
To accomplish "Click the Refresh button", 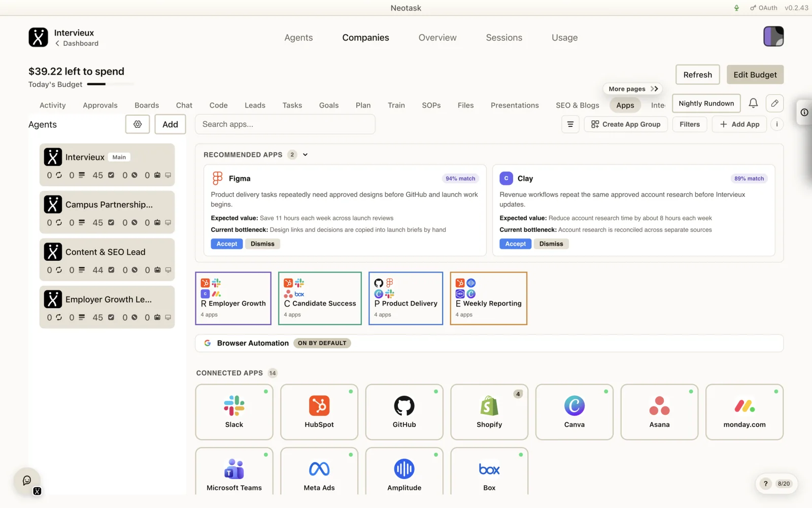I will click(698, 75).
